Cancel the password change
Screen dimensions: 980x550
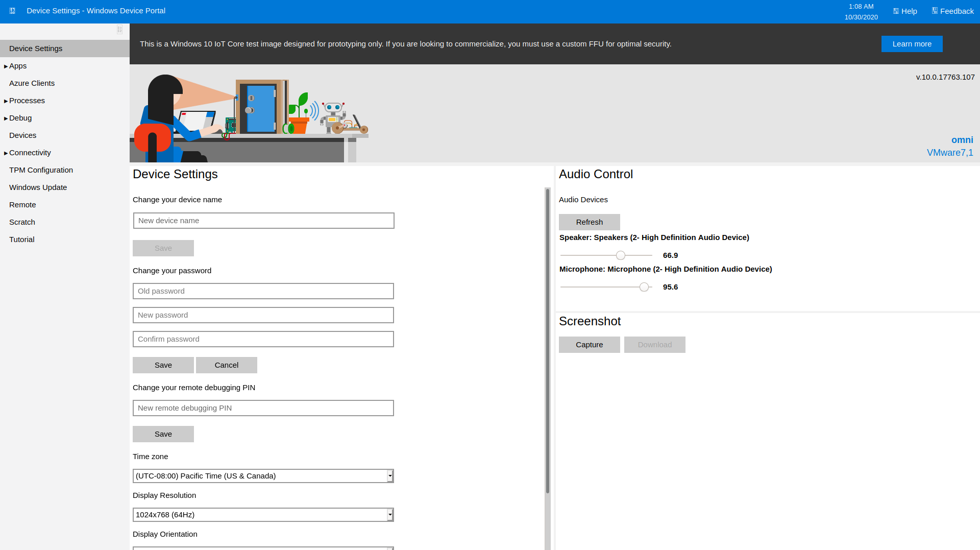(226, 365)
